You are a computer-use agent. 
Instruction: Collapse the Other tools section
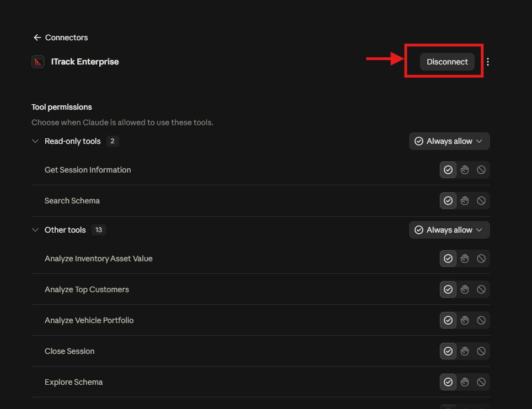point(35,230)
